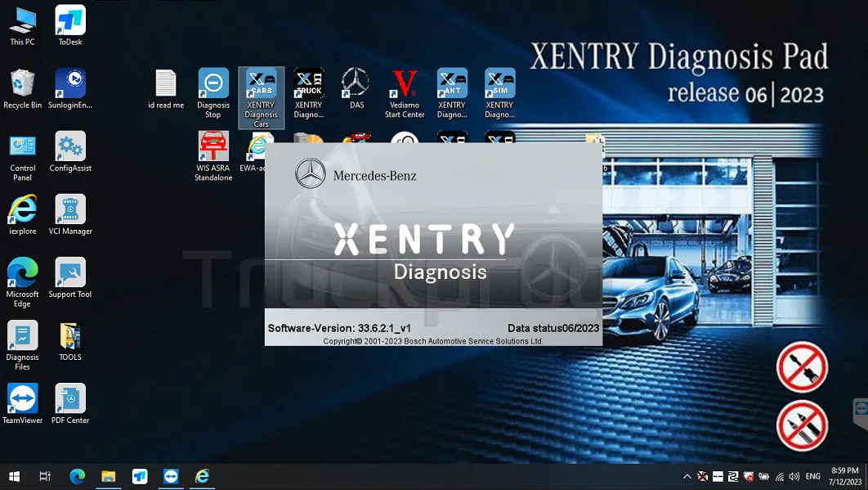The height and width of the screenshot is (490, 868).
Task: Click the two-dashes tray icon
Action: [718, 476]
